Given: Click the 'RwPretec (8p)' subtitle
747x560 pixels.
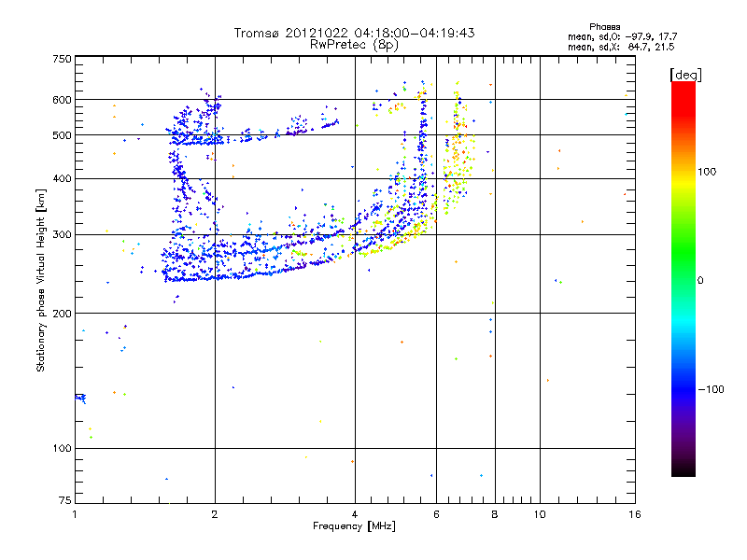Looking at the screenshot, I should point(354,45).
